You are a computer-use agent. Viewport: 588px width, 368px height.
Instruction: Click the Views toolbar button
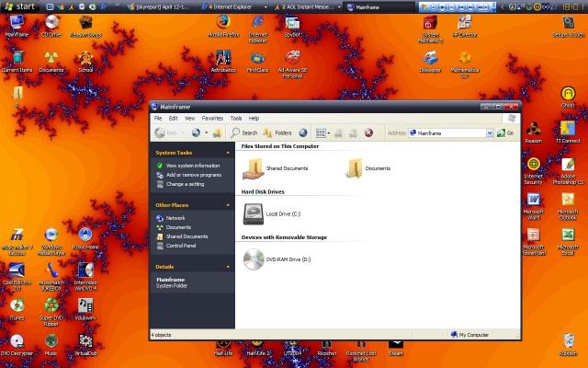pos(321,132)
